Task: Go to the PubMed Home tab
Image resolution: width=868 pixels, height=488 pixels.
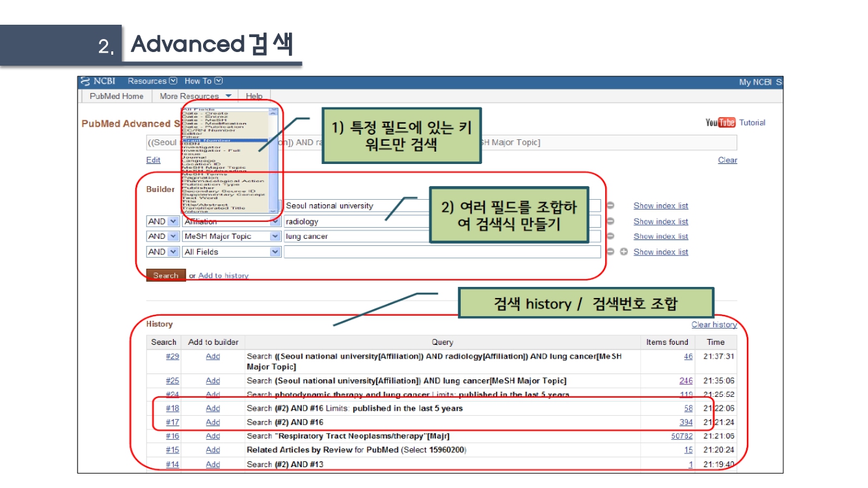Action: pos(116,96)
